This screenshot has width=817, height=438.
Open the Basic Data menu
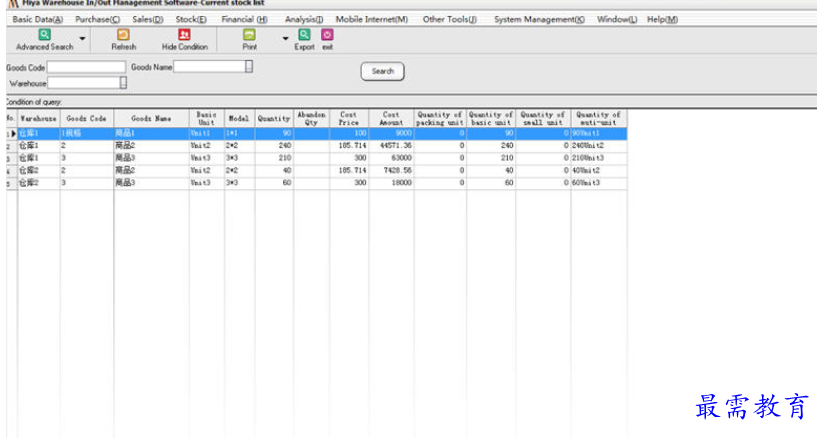(38, 19)
